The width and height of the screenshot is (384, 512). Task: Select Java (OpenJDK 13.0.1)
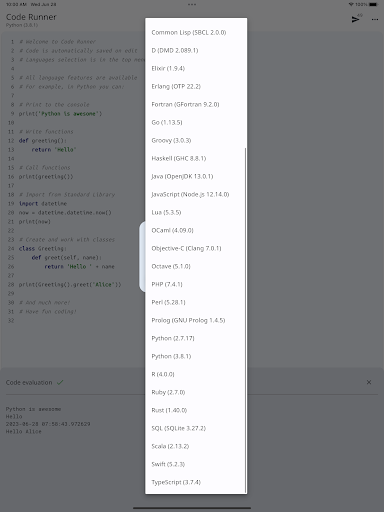pyautogui.click(x=196, y=176)
